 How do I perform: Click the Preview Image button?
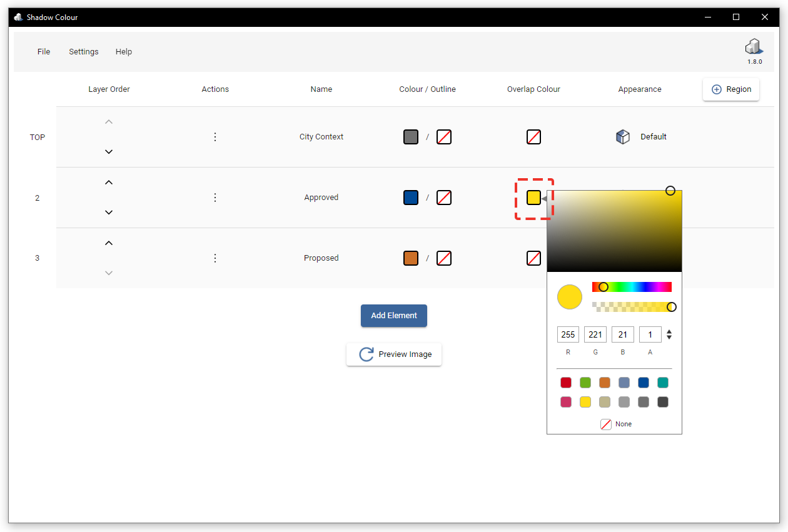(x=394, y=354)
